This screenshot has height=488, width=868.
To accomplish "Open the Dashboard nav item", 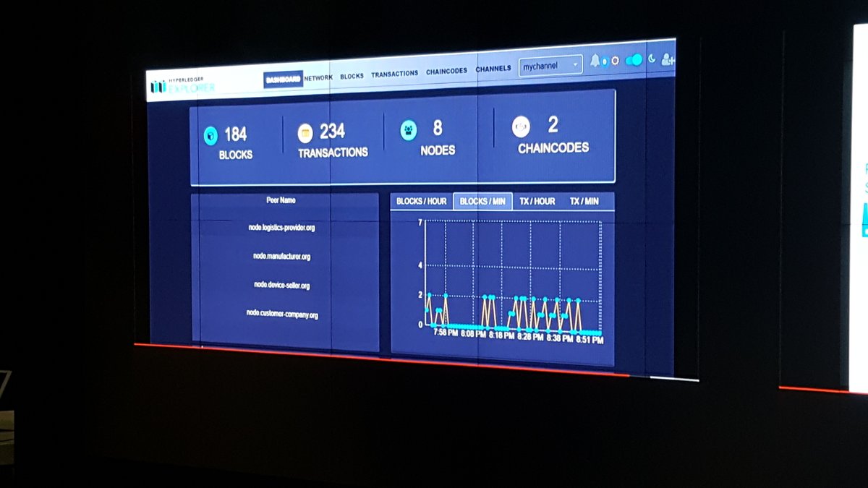I will tap(283, 79).
